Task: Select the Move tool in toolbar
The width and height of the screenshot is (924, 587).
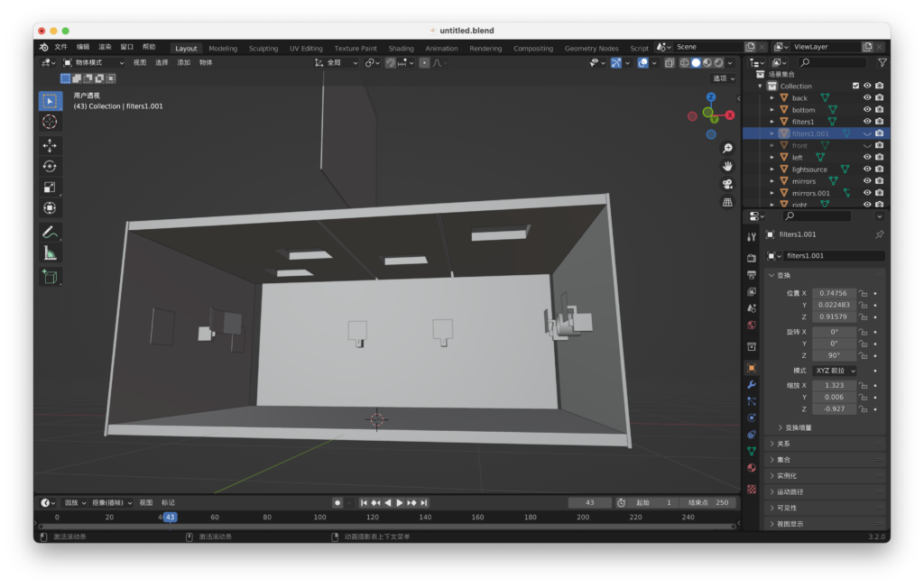Action: 50,145
